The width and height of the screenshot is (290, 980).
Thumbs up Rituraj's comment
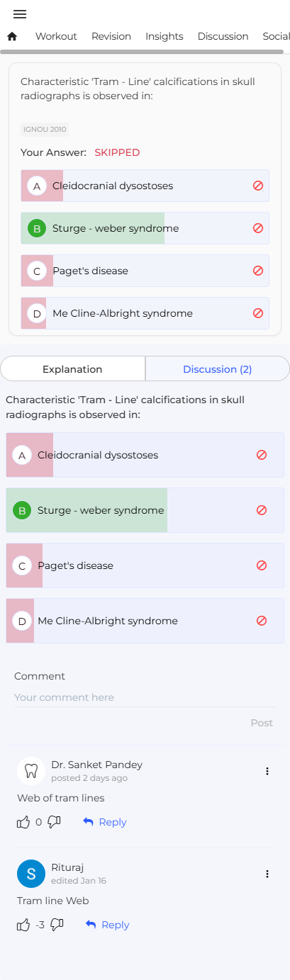tap(23, 925)
